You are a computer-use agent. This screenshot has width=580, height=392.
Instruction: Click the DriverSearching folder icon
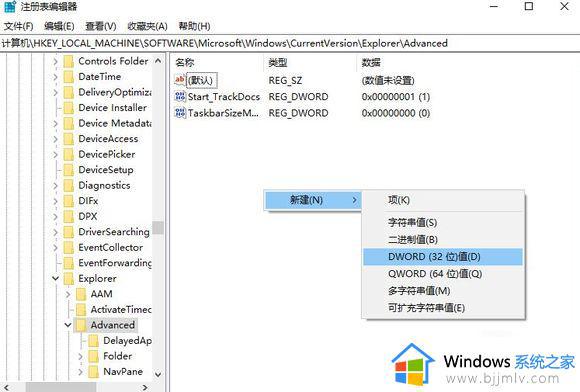click(69, 232)
